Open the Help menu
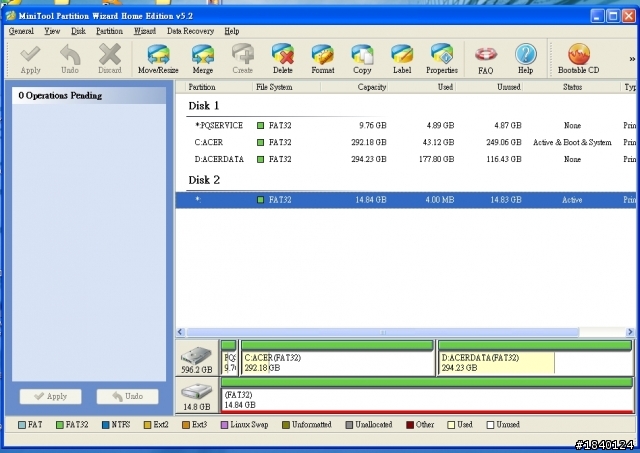Image resolution: width=640 pixels, height=453 pixels. tap(232, 31)
